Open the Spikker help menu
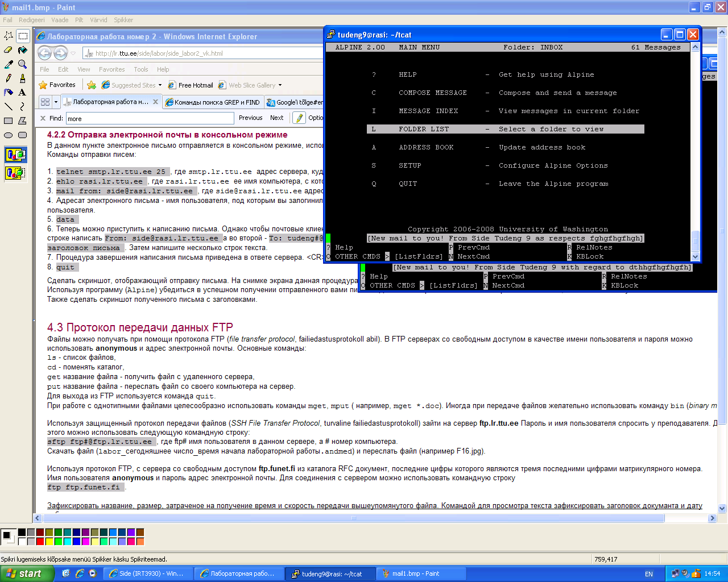Screen dimensions: 728x582 pos(123,20)
